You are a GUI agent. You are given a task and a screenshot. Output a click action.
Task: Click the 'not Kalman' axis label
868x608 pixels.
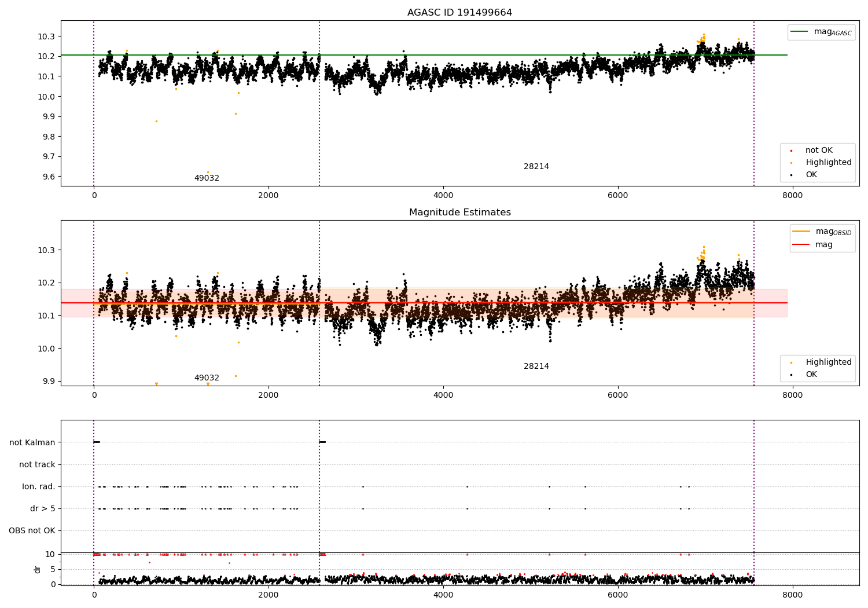click(x=32, y=443)
